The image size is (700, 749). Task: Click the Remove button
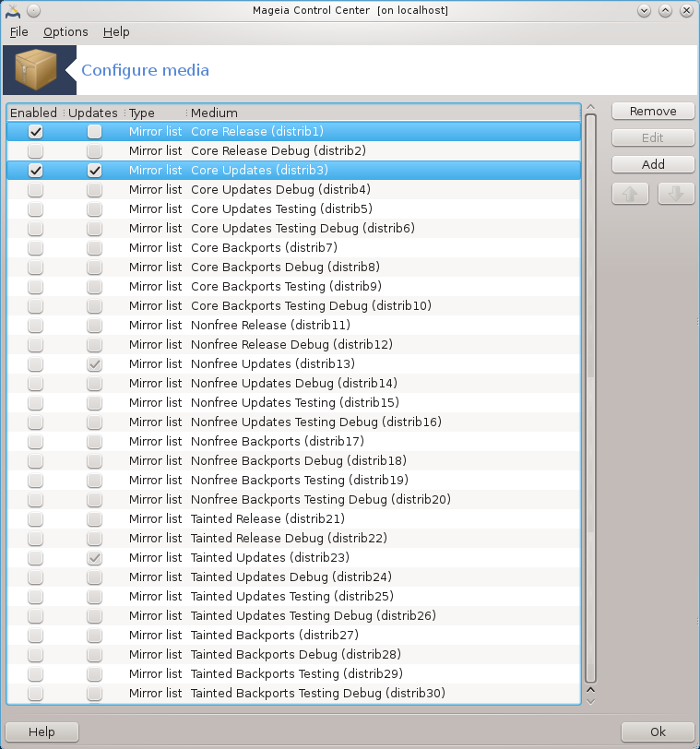(x=653, y=112)
